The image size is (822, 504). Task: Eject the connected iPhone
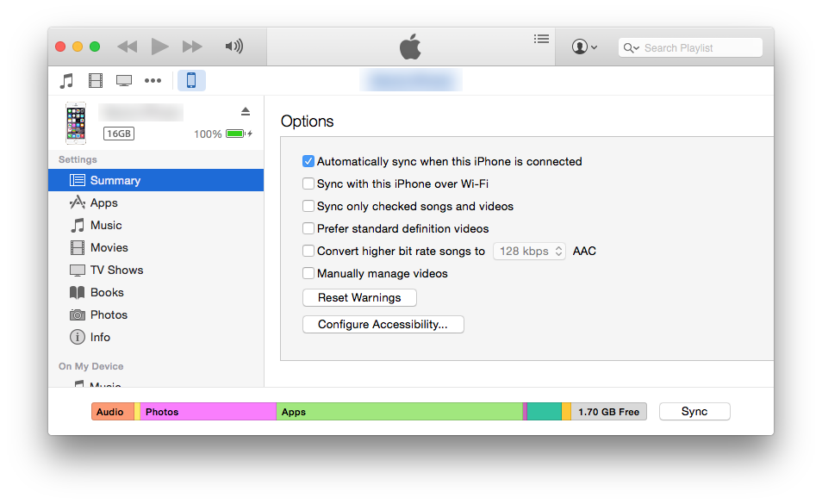pos(245,111)
